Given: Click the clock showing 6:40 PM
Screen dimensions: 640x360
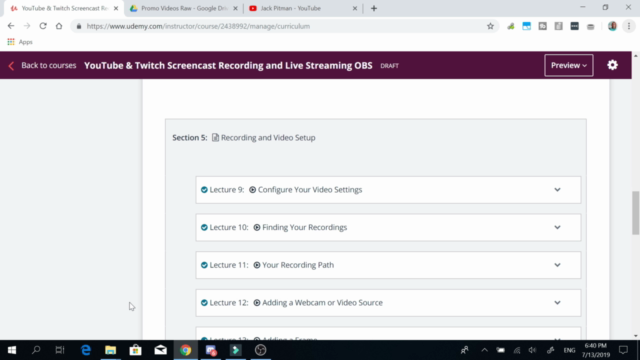Looking at the screenshot, I should [596, 350].
